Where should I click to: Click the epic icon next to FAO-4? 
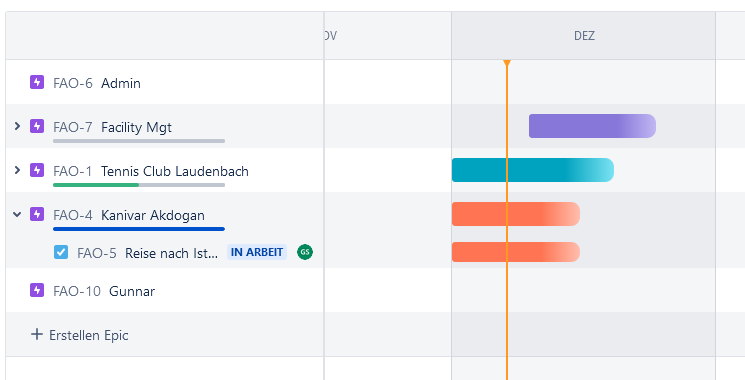pyautogui.click(x=37, y=214)
